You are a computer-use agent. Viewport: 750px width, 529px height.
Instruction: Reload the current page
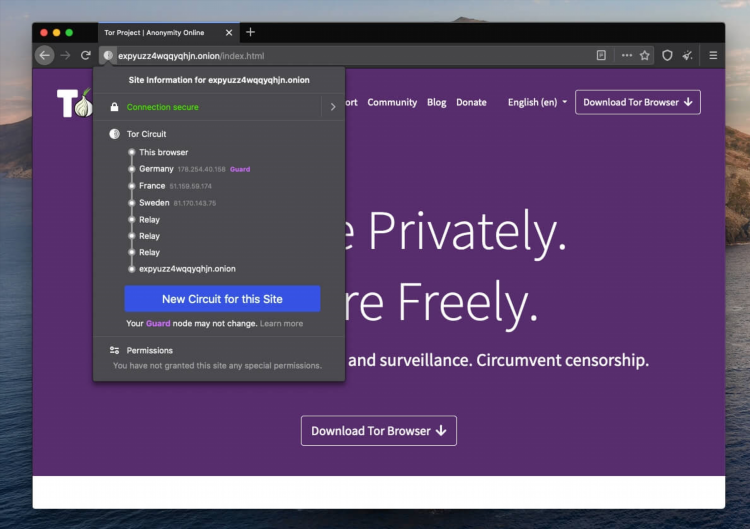tap(86, 55)
